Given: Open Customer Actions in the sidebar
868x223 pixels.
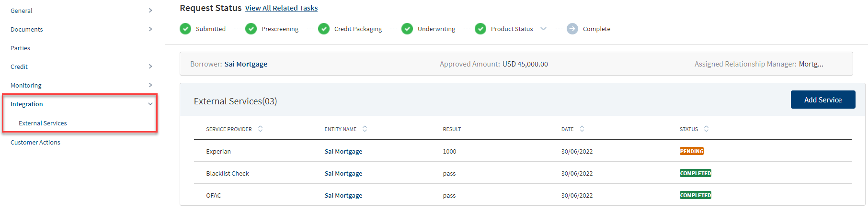Looking at the screenshot, I should (x=35, y=142).
